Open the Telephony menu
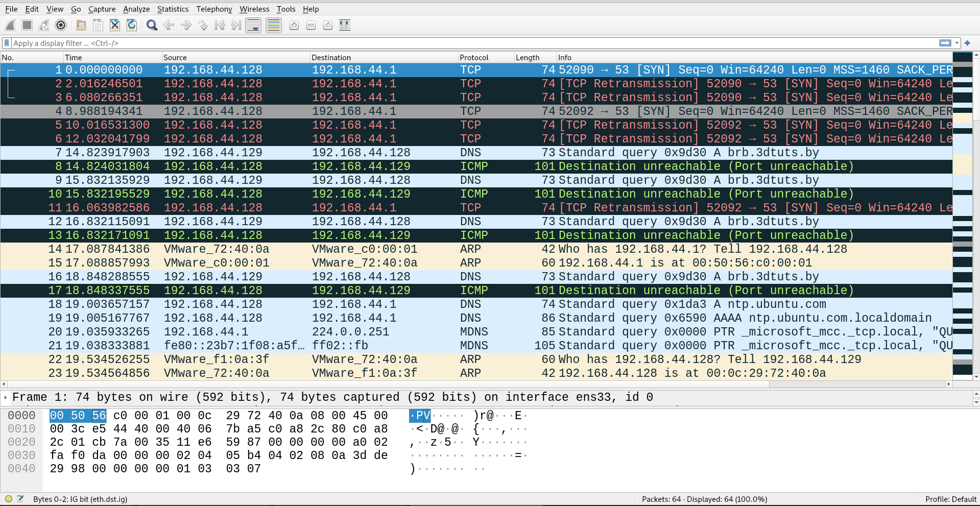980x506 pixels. tap(214, 9)
